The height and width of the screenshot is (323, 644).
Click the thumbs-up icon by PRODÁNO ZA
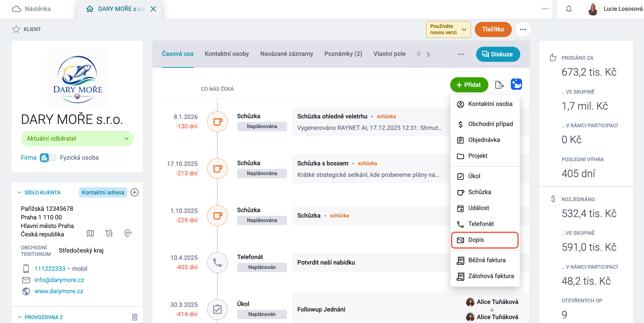tap(553, 57)
